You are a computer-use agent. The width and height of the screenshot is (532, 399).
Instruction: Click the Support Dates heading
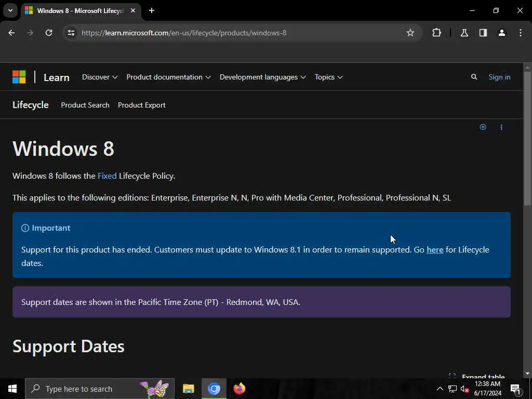pyautogui.click(x=69, y=347)
